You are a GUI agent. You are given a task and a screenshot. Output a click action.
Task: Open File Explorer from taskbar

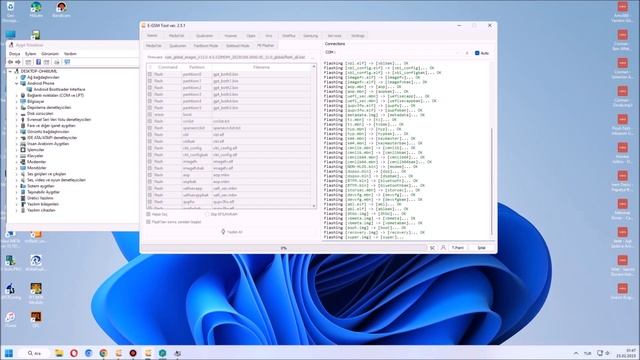(x=59, y=353)
